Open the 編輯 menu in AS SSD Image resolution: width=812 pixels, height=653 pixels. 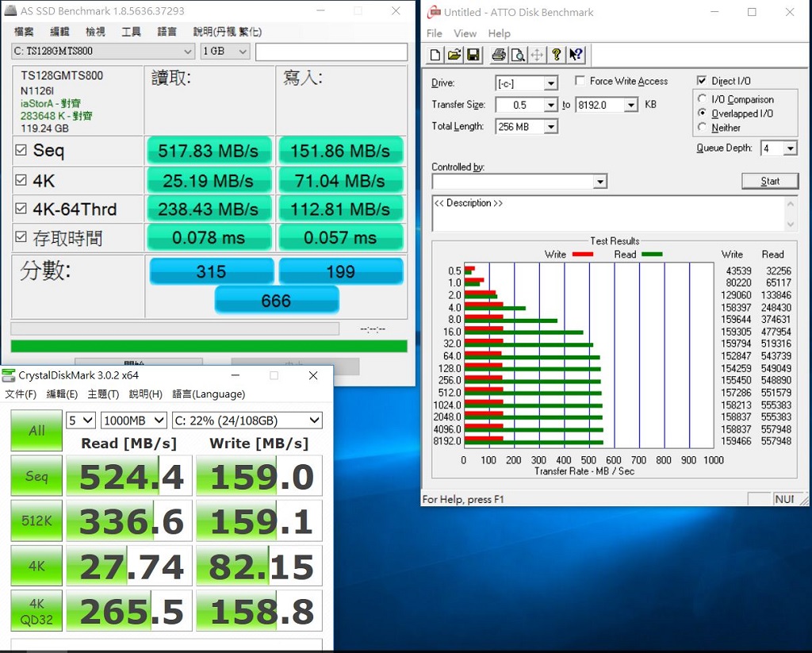coord(59,32)
